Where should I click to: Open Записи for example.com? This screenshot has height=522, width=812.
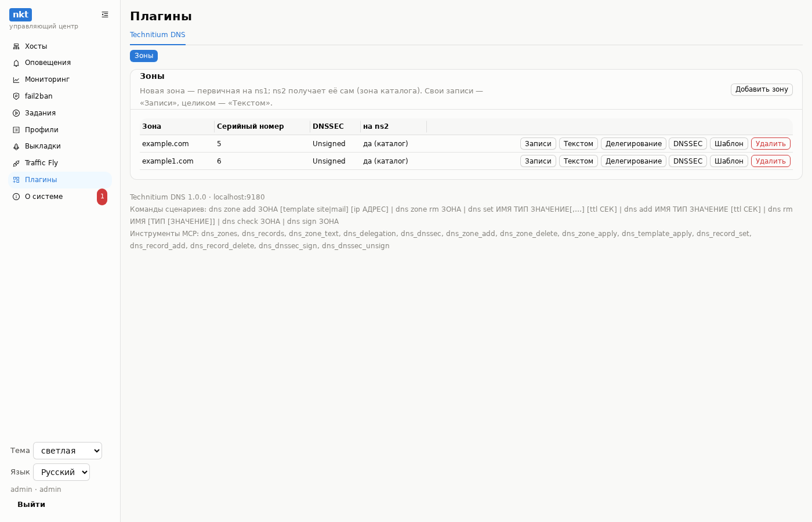click(538, 144)
